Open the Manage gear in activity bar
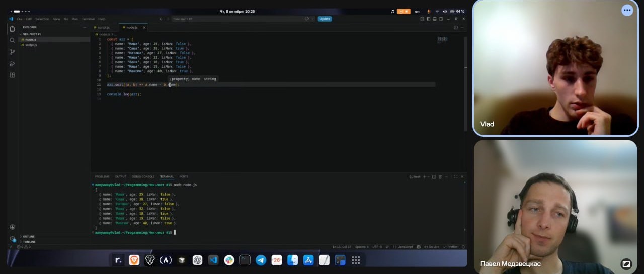Screen dimensions: 644x274 point(13,239)
